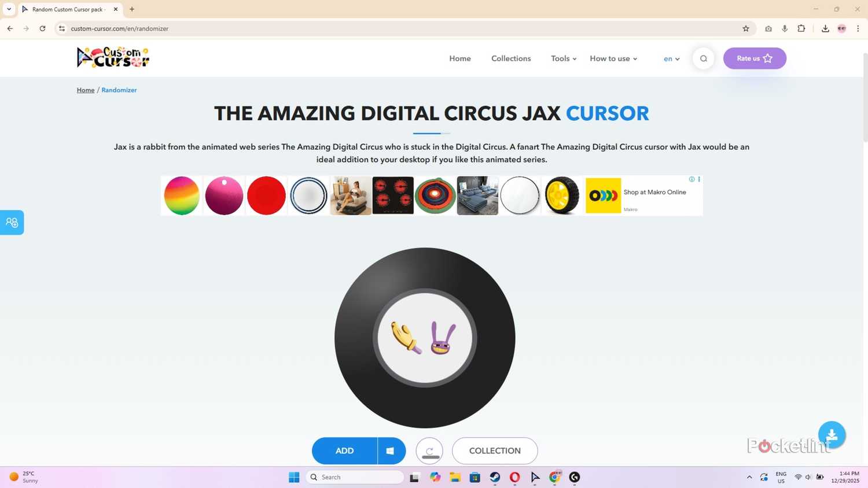Viewport: 868px width, 488px height.
Task: Open the search magnifier icon
Action: point(703,58)
